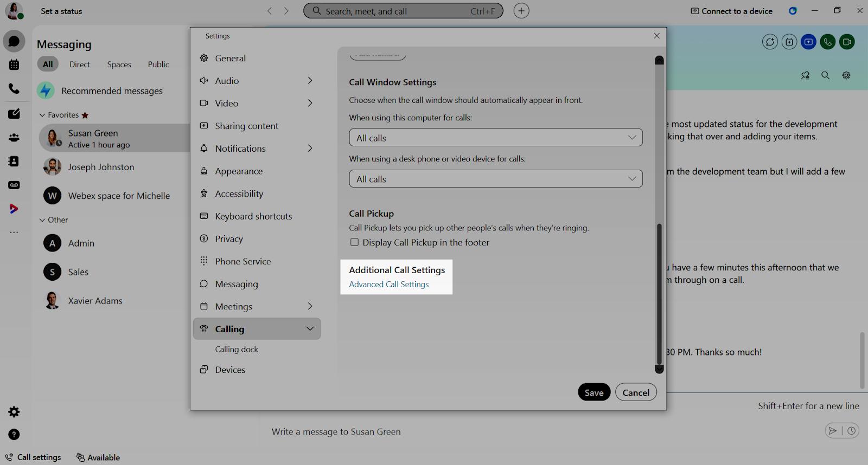Open the Teams icon in left rail

tap(14, 138)
